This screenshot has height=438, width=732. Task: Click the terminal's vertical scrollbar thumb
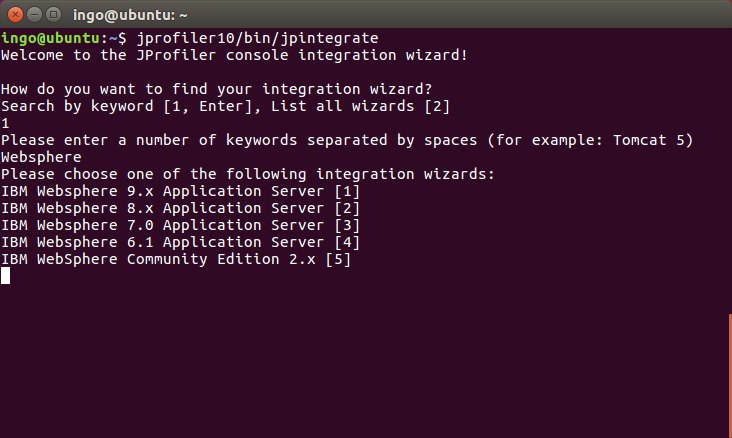pyautogui.click(x=728, y=375)
